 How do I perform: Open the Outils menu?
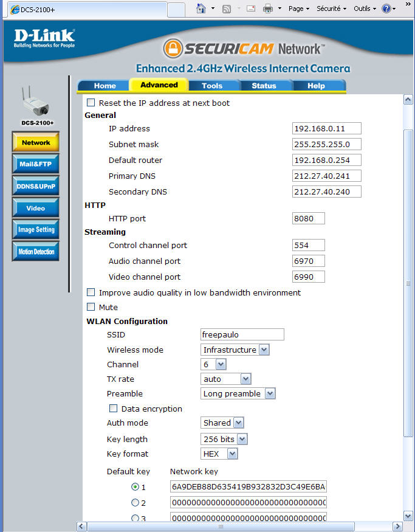[365, 9]
